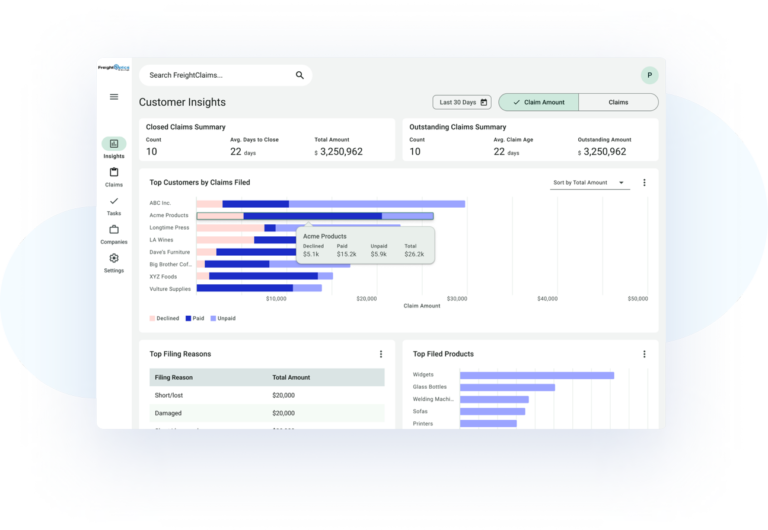
Task: Switch toggle to Claims view
Action: [618, 102]
